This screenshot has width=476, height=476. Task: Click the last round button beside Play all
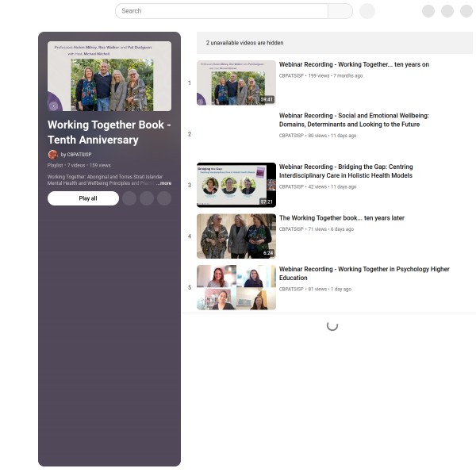click(164, 198)
